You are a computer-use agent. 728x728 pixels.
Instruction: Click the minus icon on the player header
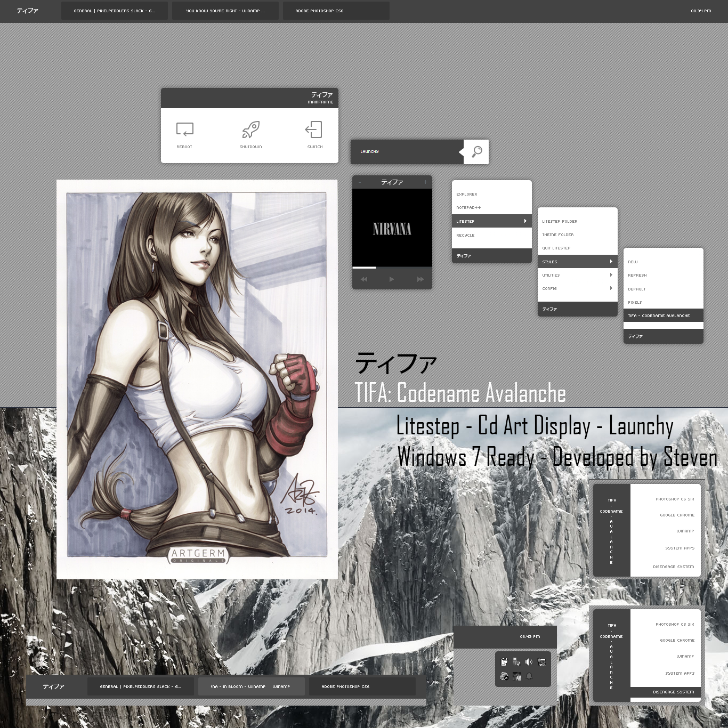click(360, 182)
